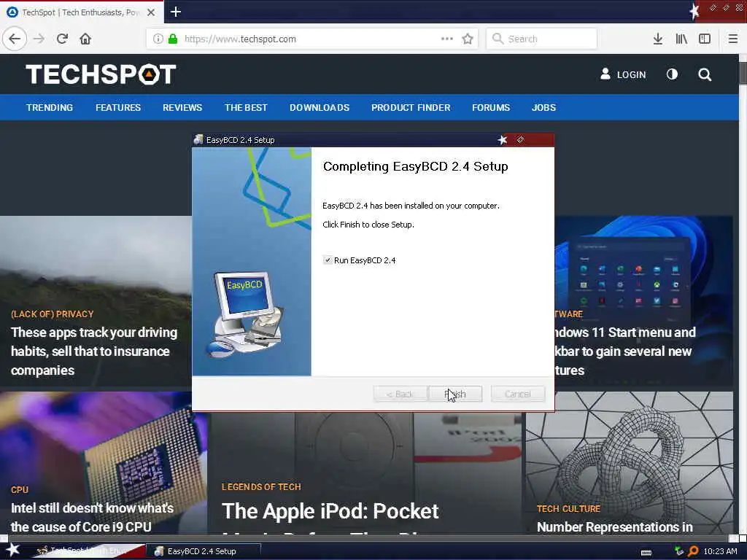Screen dimensions: 747x560
Task: Toggle TechSpot dark/light theme icon
Action: tap(672, 74)
